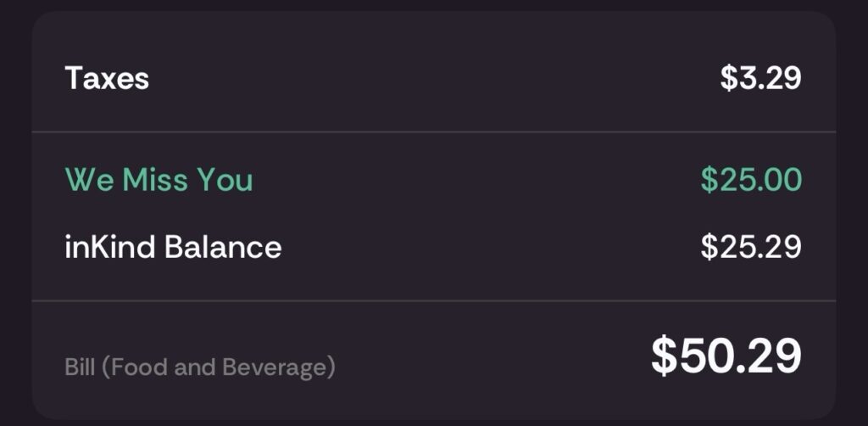Image resolution: width=868 pixels, height=426 pixels.
Task: Click the word "Food" in the bill label
Action: (x=136, y=367)
